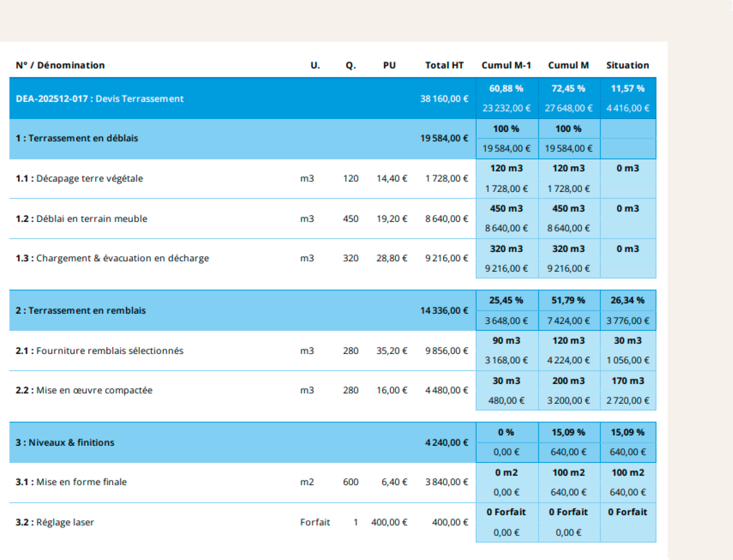This screenshot has width=733, height=560.
Task: Click line 1.1 Décapage terre végétale
Action: tap(79, 179)
